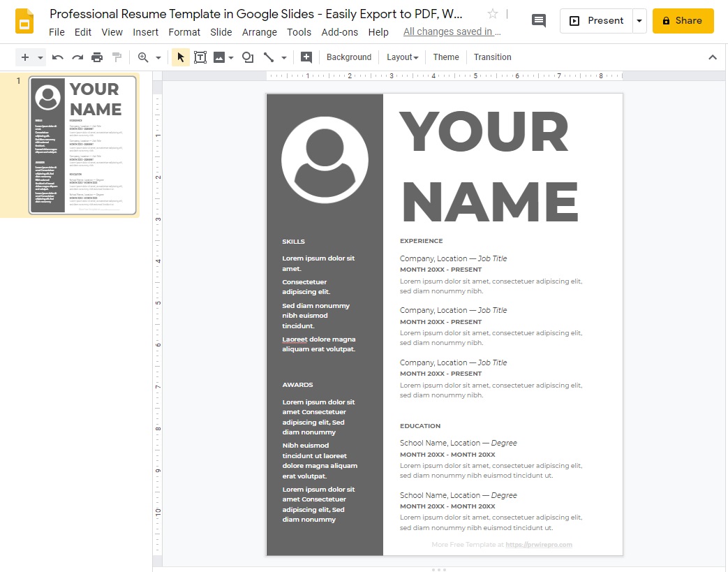The image size is (728, 572).
Task: Select the text box tool
Action: point(200,57)
